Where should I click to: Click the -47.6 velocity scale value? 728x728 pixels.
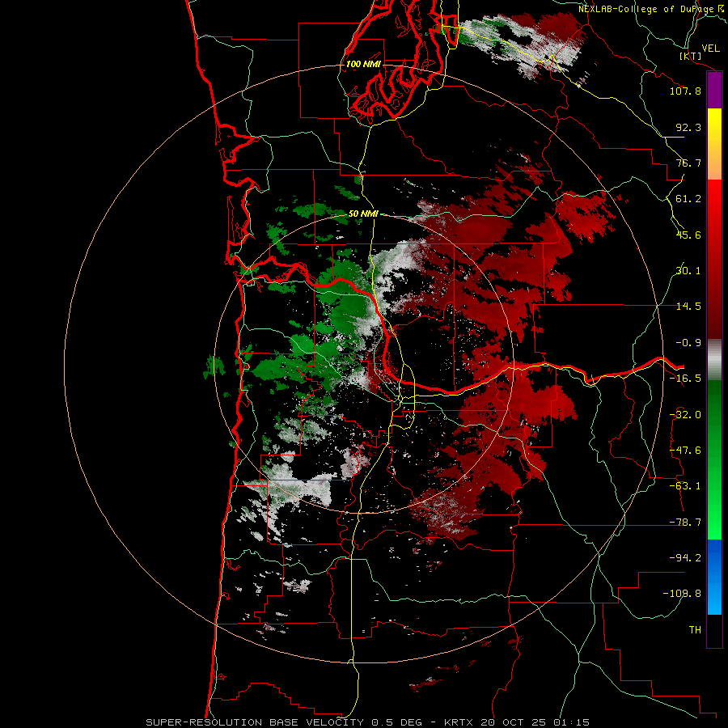[x=685, y=451]
